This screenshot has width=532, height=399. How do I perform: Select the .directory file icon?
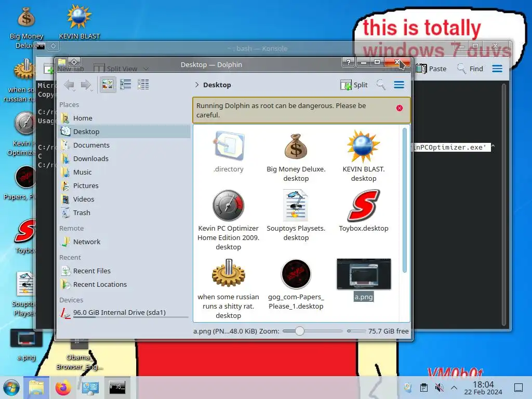(229, 147)
